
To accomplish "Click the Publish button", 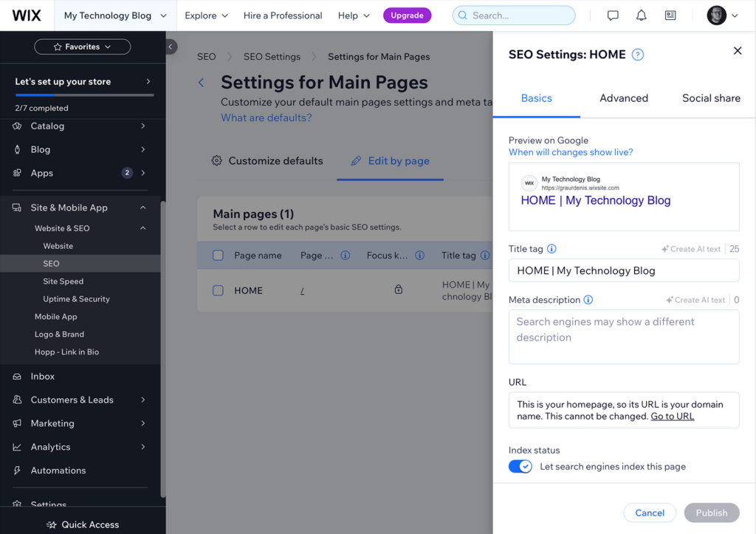I will pyautogui.click(x=711, y=513).
